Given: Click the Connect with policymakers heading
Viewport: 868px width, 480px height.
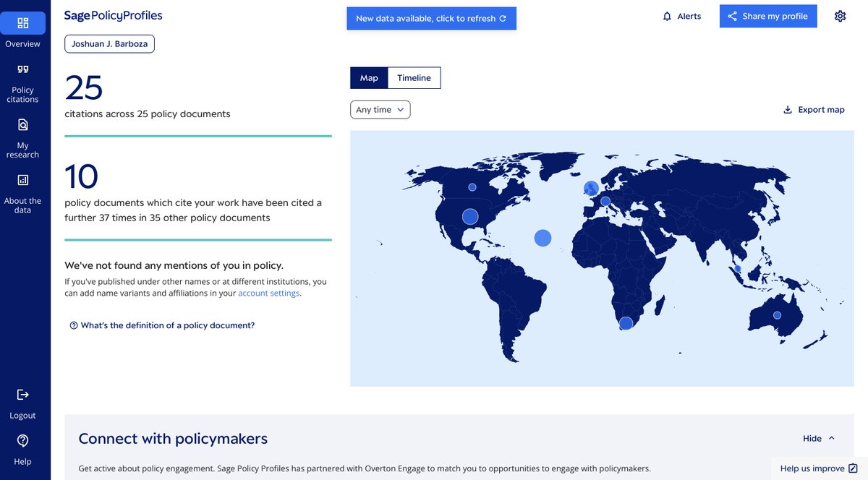Looking at the screenshot, I should click(x=173, y=438).
